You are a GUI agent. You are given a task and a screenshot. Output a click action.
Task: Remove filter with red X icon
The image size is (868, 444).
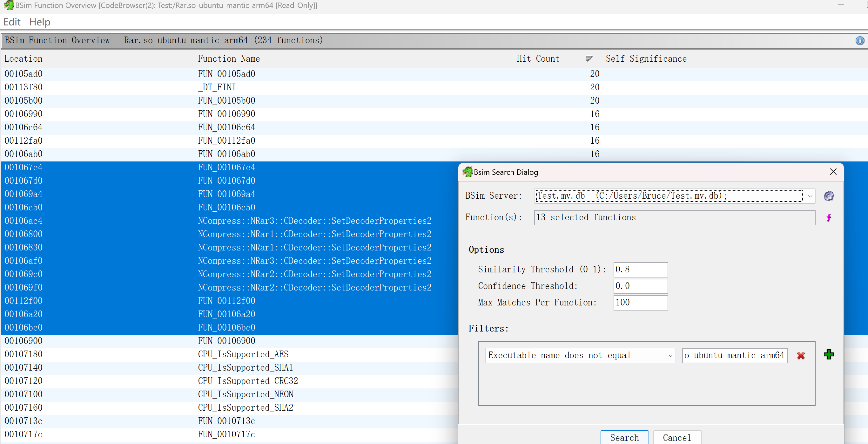pyautogui.click(x=801, y=356)
